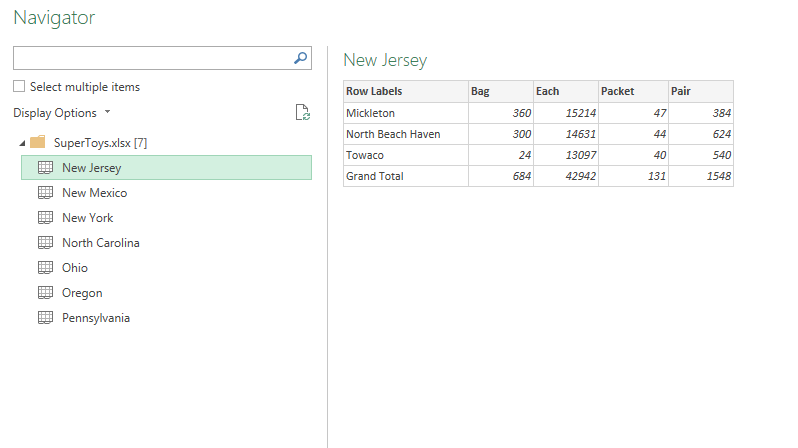Click the Grand Total row label
The width and height of the screenshot is (798, 448).
(375, 176)
